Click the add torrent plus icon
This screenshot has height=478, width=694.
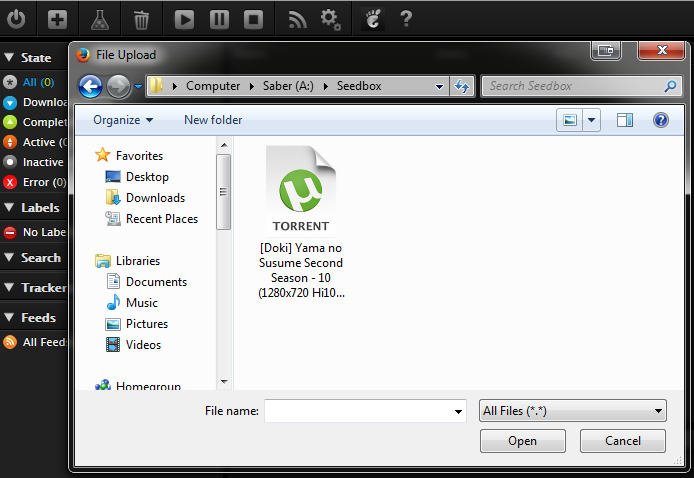(x=58, y=19)
